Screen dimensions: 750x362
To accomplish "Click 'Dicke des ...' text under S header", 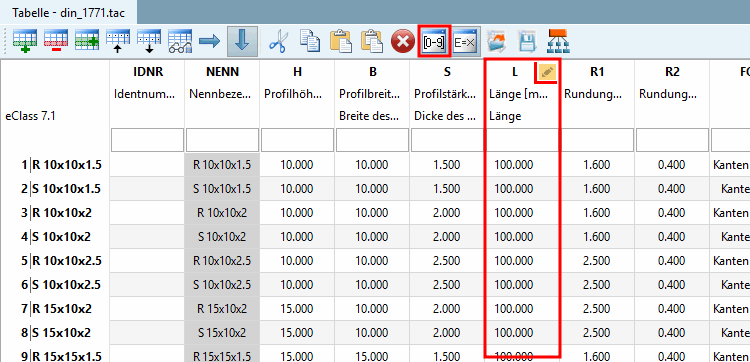I will point(444,116).
